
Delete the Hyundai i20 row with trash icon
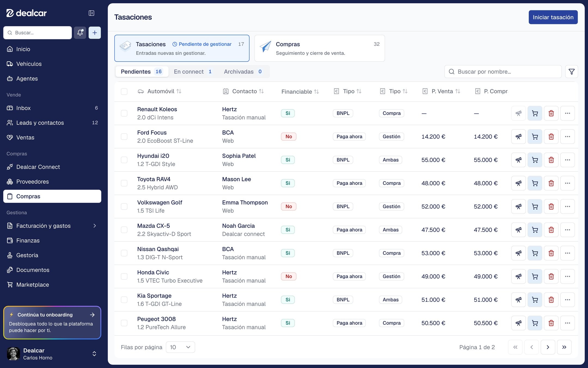[x=551, y=160]
